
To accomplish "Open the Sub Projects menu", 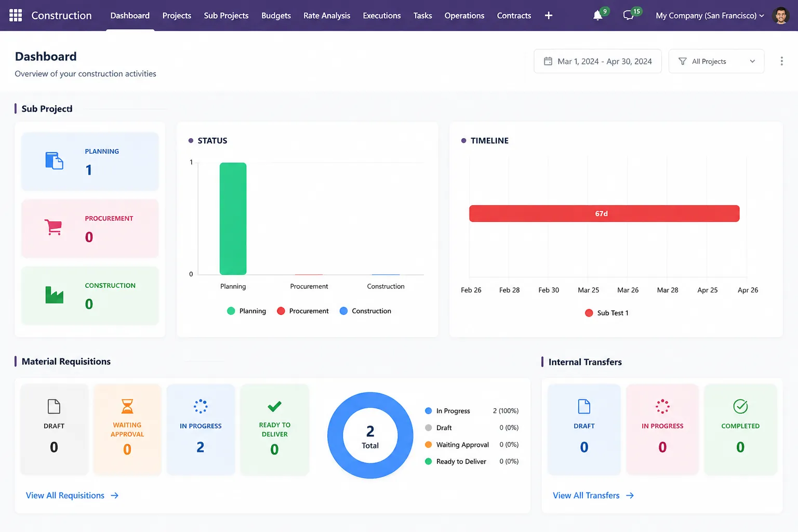I will click(x=226, y=16).
